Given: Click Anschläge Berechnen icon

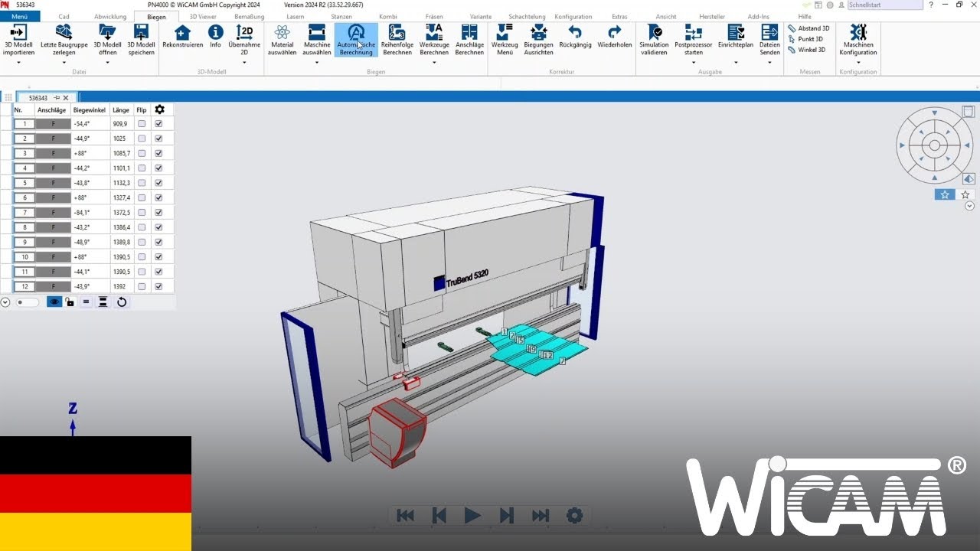Looking at the screenshot, I should (x=469, y=32).
